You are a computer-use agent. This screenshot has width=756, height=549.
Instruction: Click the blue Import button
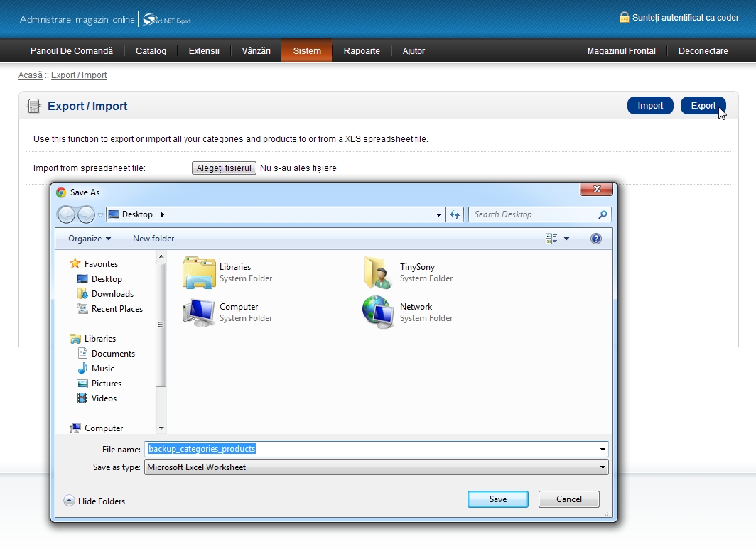pos(650,106)
